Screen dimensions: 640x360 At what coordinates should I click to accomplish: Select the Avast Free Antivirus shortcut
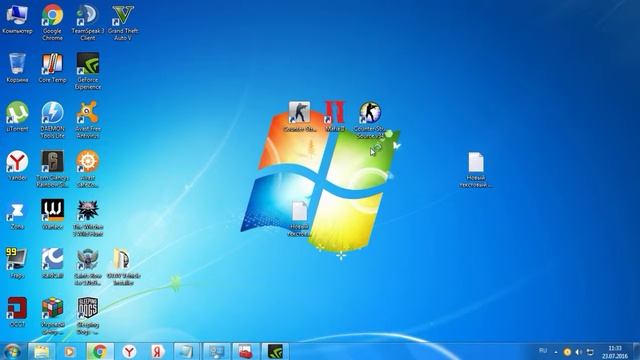coord(88,120)
